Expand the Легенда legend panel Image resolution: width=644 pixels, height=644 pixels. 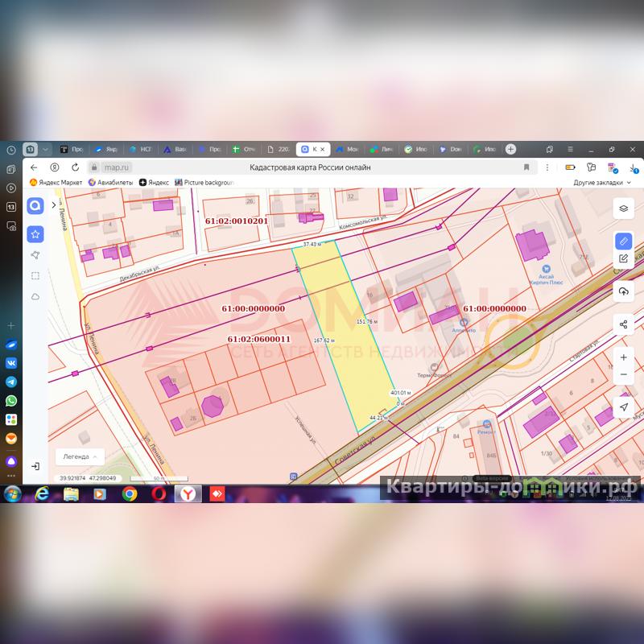pos(80,456)
